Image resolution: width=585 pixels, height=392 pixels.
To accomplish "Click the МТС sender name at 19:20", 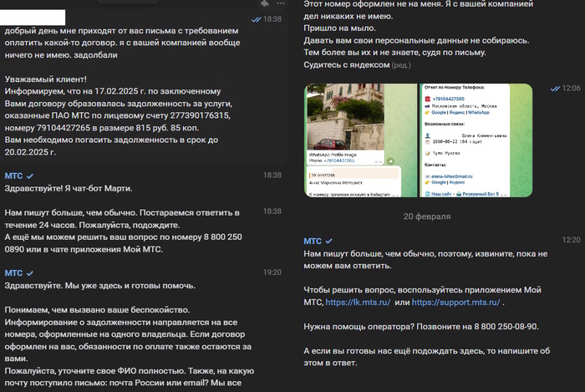I will click(x=13, y=273).
